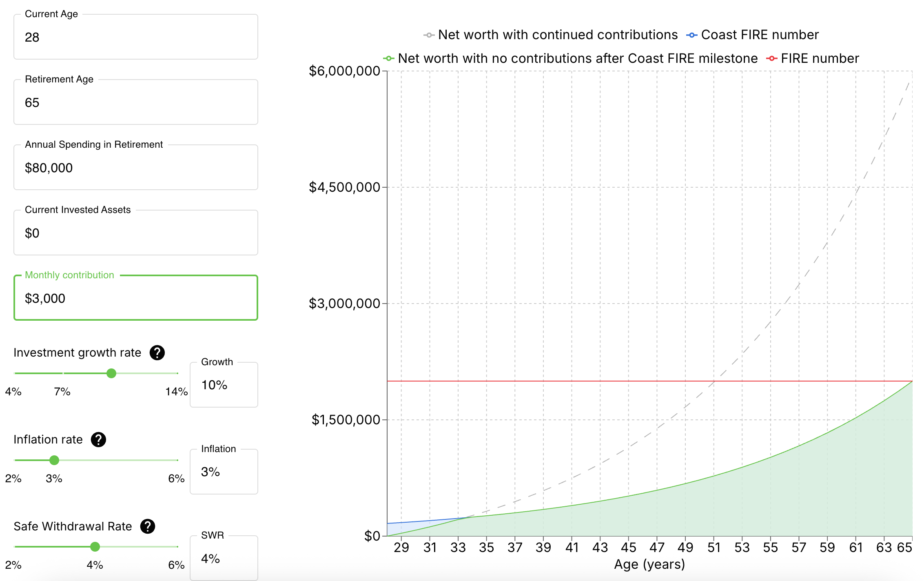
Task: Open the Safe Withdrawal Rate help icon
Action: coord(148,526)
